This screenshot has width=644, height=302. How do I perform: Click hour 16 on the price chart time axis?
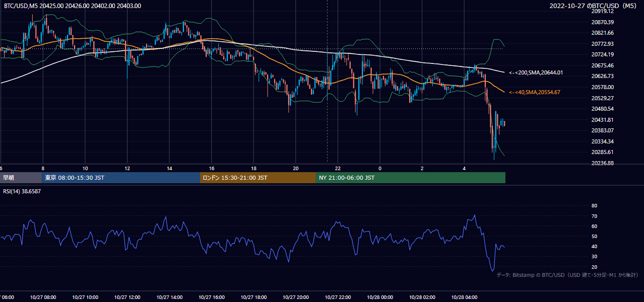[x=212, y=168]
